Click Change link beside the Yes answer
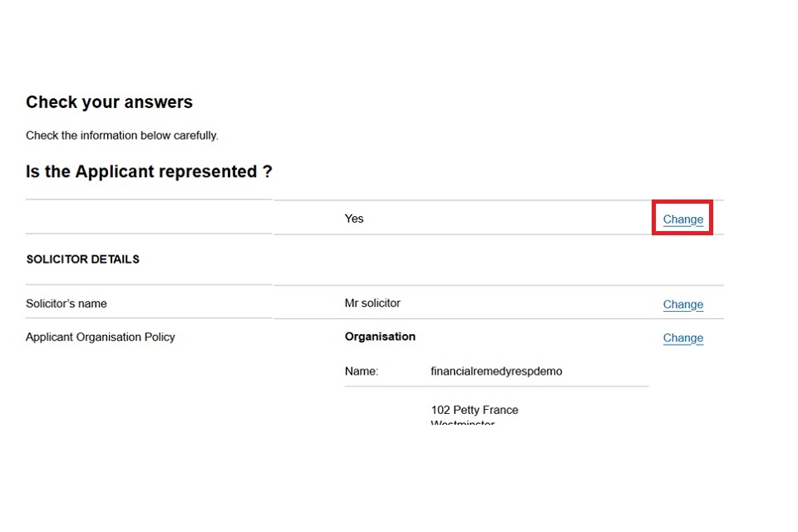The image size is (798, 532). coord(682,219)
